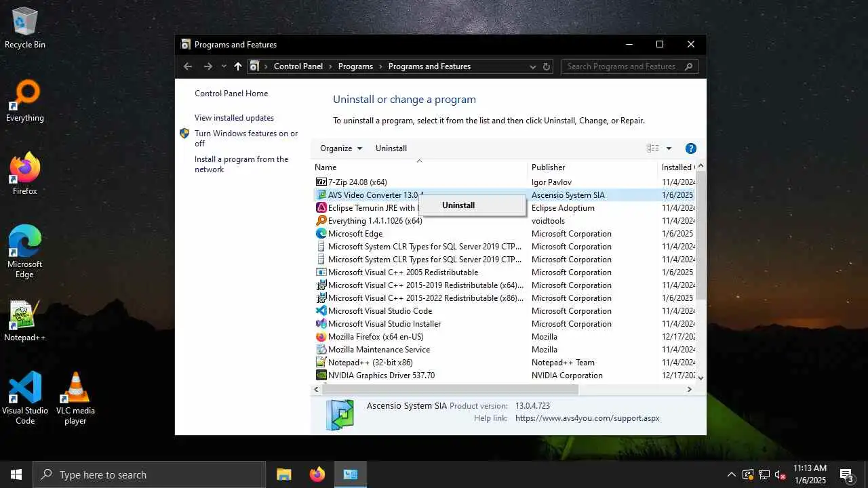Click the muted volume tray icon
868x488 pixels.
click(781, 474)
